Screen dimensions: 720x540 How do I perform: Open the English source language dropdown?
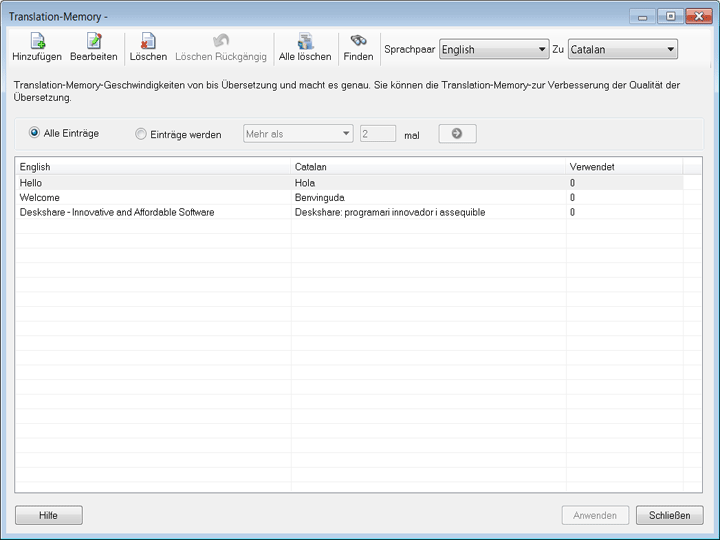point(494,50)
